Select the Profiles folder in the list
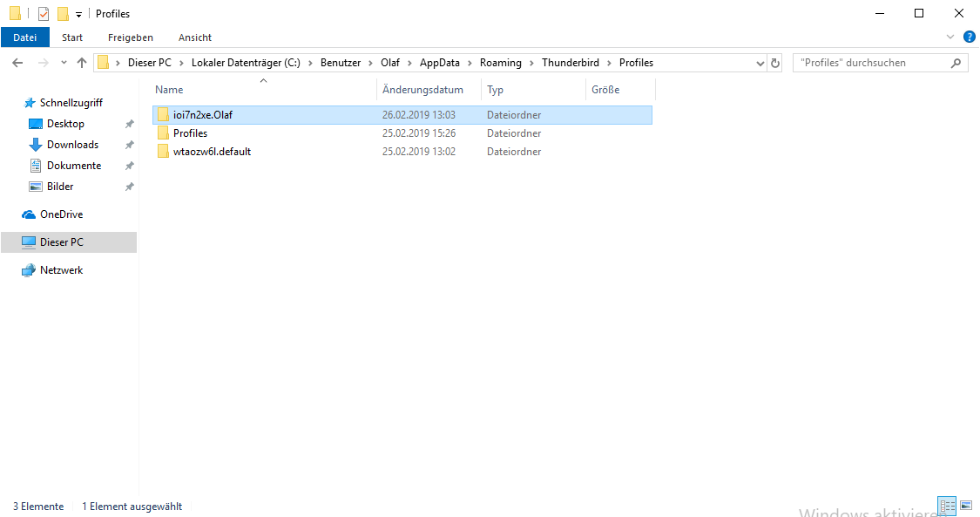This screenshot has height=517, width=980. tap(402, 133)
